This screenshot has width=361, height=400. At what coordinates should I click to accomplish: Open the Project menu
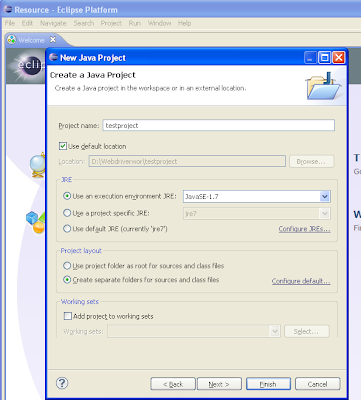[111, 23]
